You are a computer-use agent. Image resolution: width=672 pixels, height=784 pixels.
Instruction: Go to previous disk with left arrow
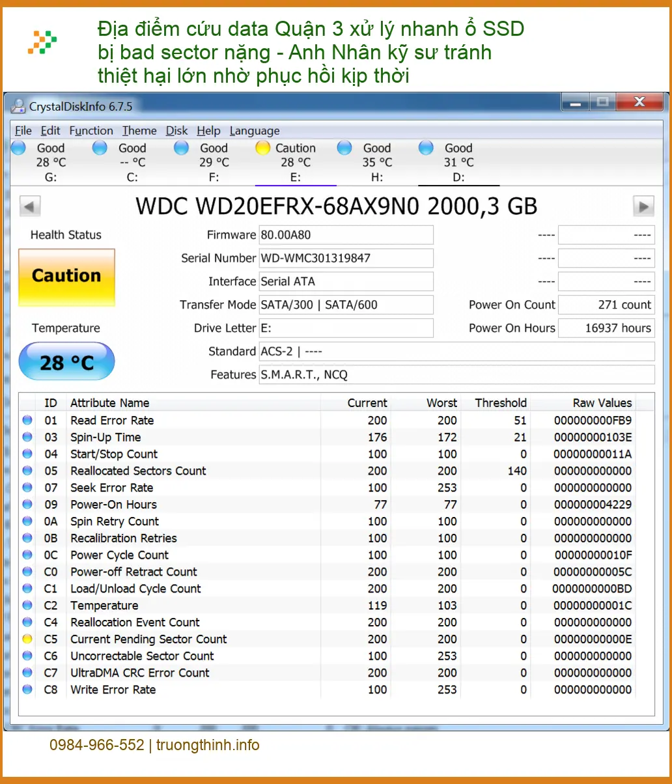point(30,206)
